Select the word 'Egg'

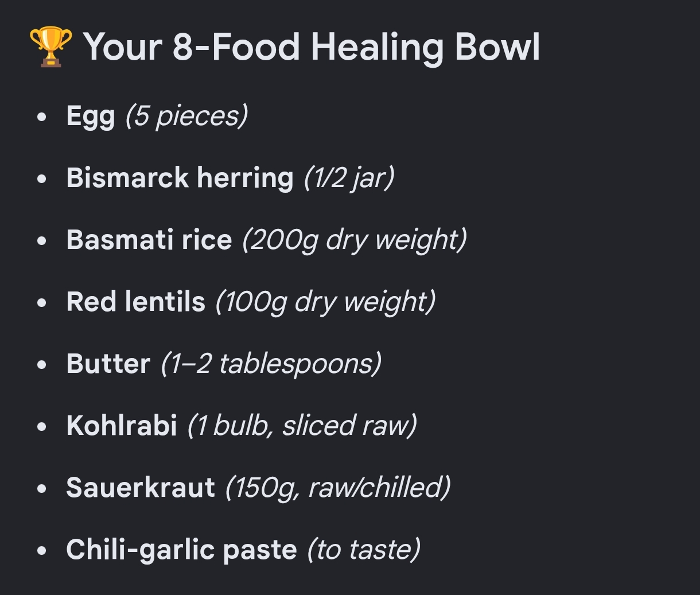coord(91,117)
